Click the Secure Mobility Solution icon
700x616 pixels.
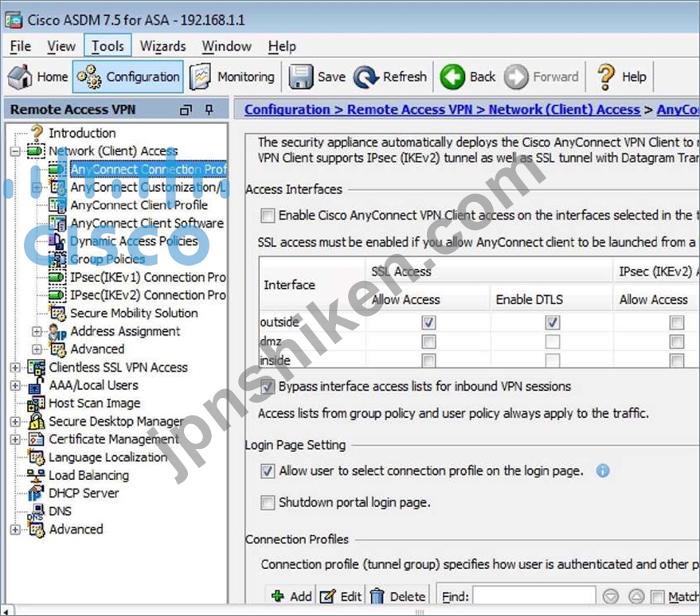(57, 313)
